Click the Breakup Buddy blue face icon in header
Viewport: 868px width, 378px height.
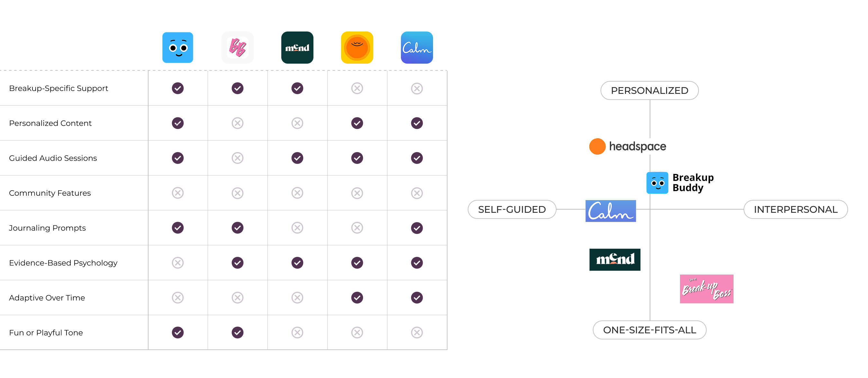(177, 48)
